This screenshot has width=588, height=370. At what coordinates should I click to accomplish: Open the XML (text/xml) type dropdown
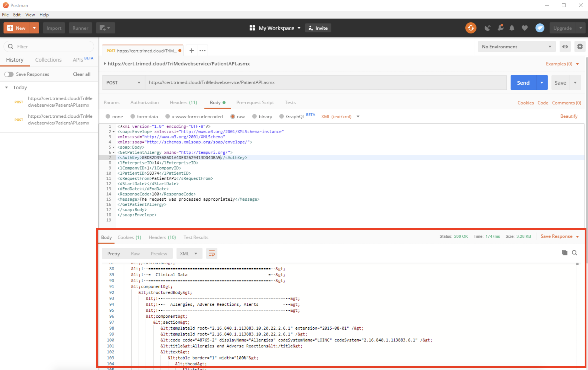click(x=340, y=117)
